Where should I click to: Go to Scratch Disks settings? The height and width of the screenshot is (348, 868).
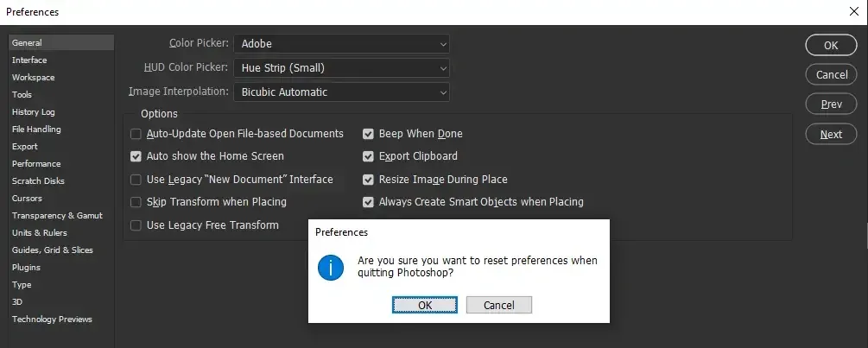click(x=38, y=181)
